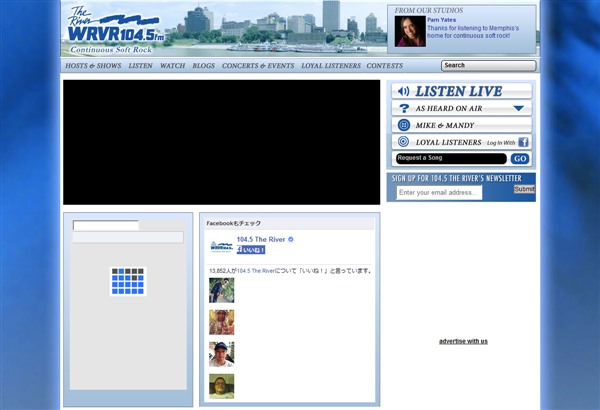
Task: Click the Loyal Listeners target icon
Action: pos(403,142)
